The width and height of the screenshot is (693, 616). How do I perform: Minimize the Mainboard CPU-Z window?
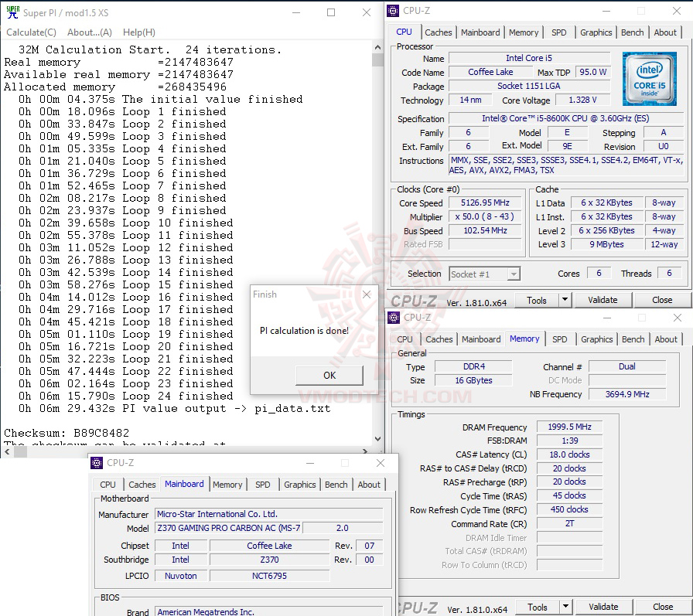(310, 463)
